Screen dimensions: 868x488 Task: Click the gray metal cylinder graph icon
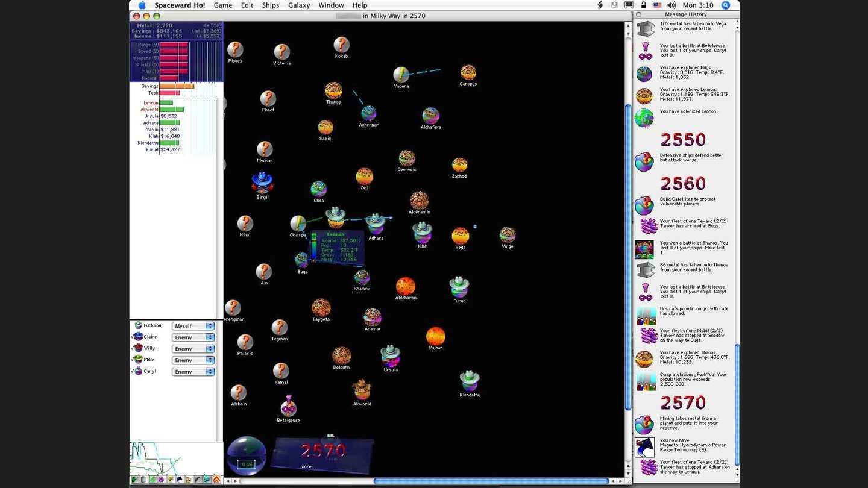(143, 480)
